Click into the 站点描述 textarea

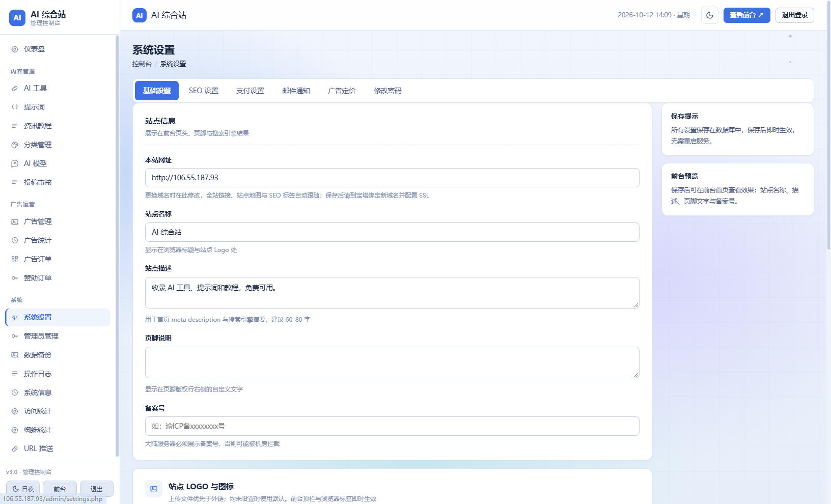coord(392,293)
